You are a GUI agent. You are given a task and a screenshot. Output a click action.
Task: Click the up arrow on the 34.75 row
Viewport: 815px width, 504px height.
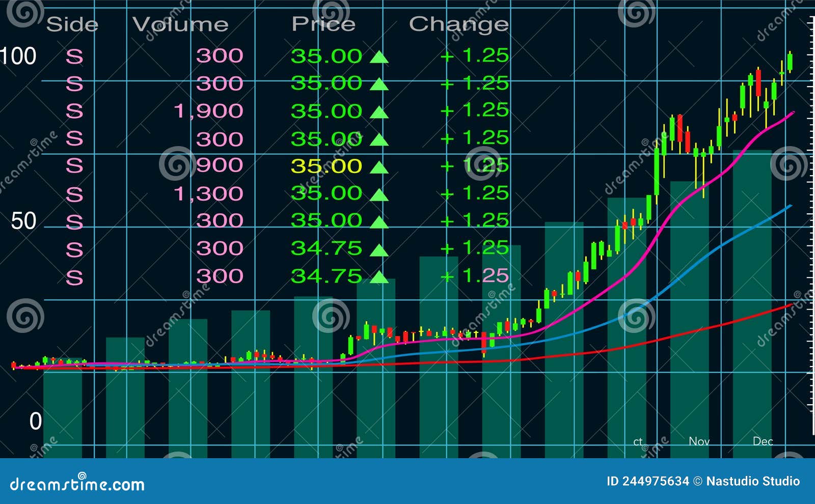click(x=379, y=246)
